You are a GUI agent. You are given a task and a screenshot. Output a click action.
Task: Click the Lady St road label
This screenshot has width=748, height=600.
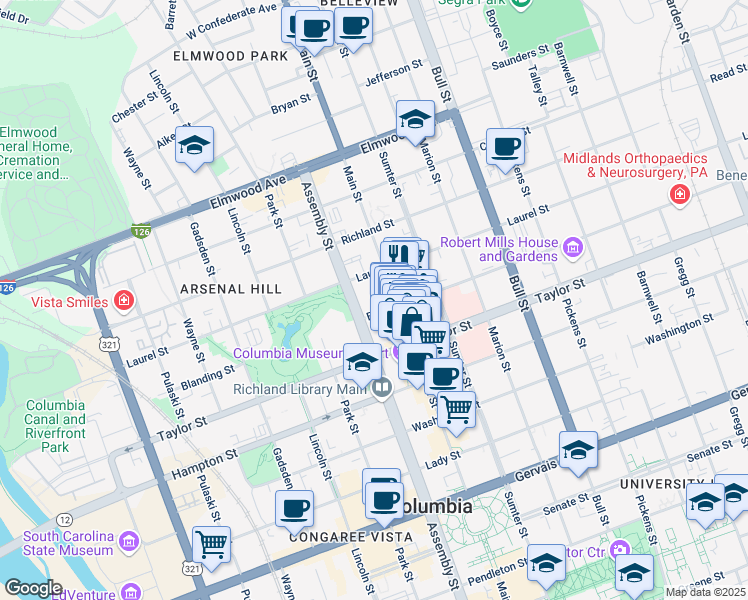[443, 460]
